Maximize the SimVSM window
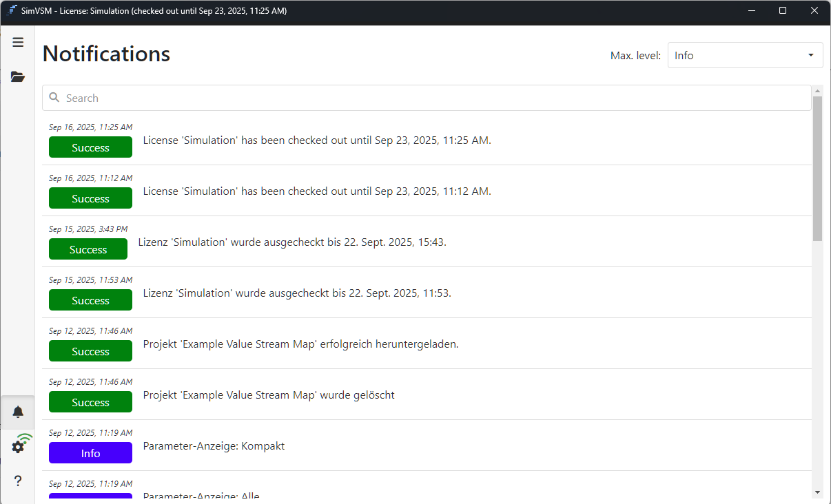The image size is (831, 504). [x=783, y=11]
